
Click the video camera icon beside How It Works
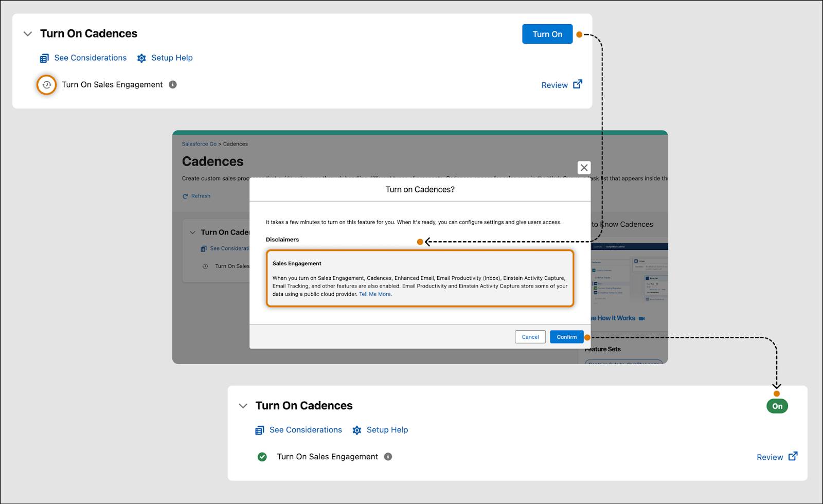tap(641, 318)
